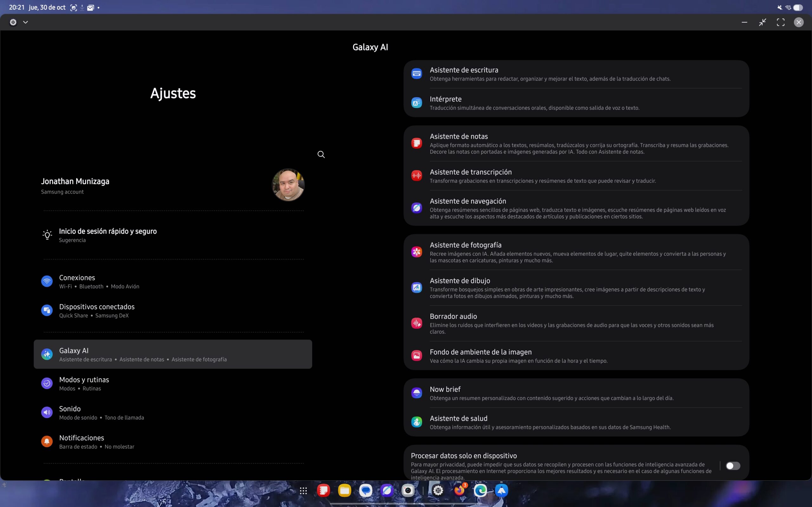The image size is (812, 507).
Task: Open the app drawer grid icon
Action: [x=303, y=491]
